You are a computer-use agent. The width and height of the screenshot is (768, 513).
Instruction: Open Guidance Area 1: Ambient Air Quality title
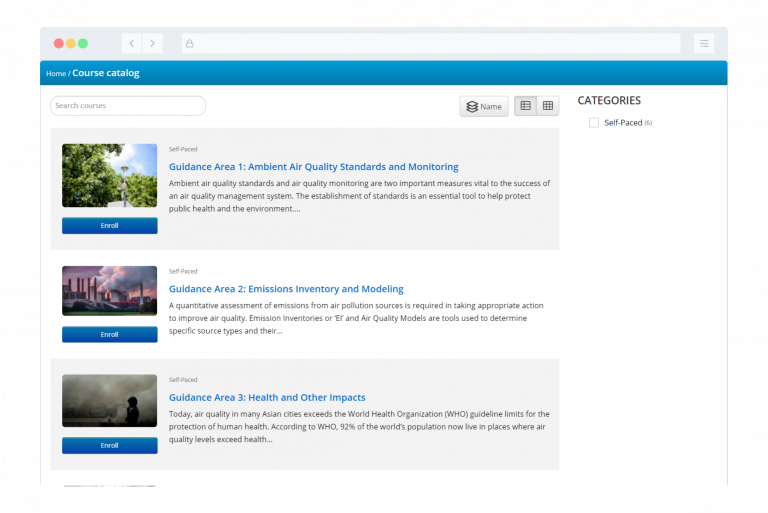313,167
